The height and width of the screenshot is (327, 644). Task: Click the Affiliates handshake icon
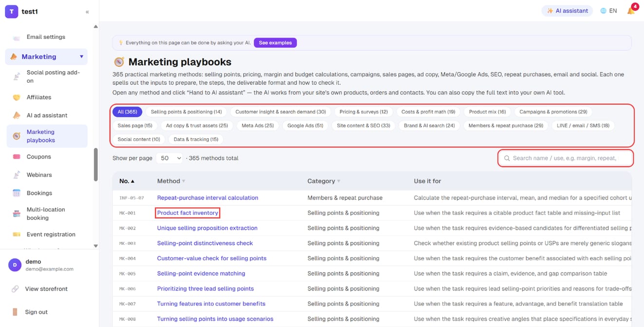17,97
